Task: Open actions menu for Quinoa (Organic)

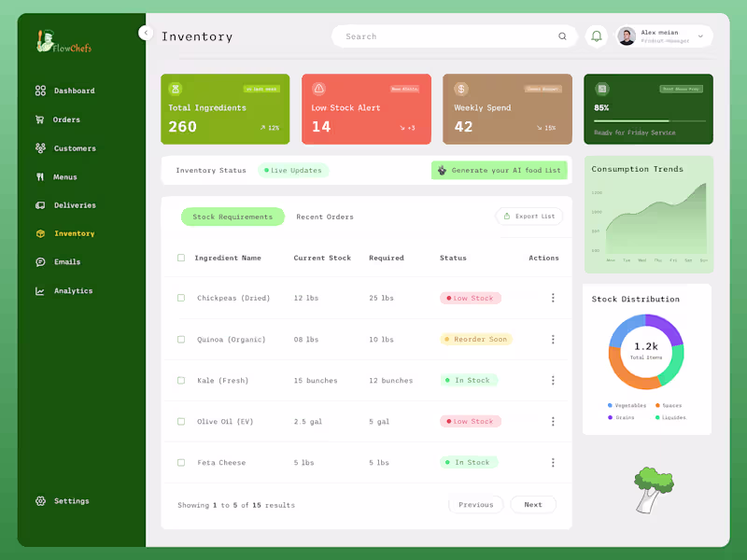Action: [553, 339]
